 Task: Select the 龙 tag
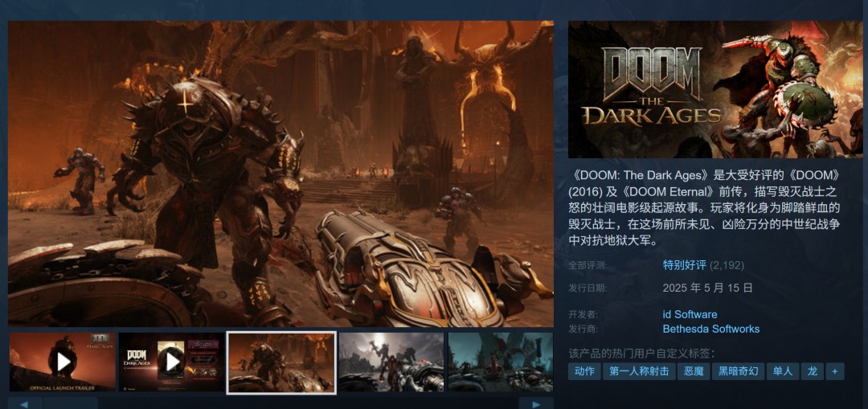[813, 371]
